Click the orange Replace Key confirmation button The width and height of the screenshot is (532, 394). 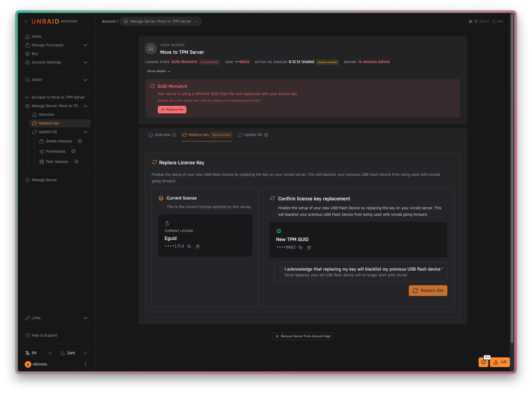pyautogui.click(x=428, y=291)
